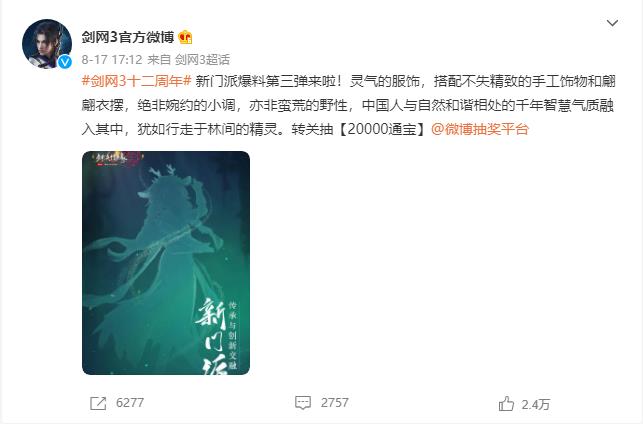The image size is (643, 424).
Task: Click the game logo on poster corner
Action: coord(111,159)
